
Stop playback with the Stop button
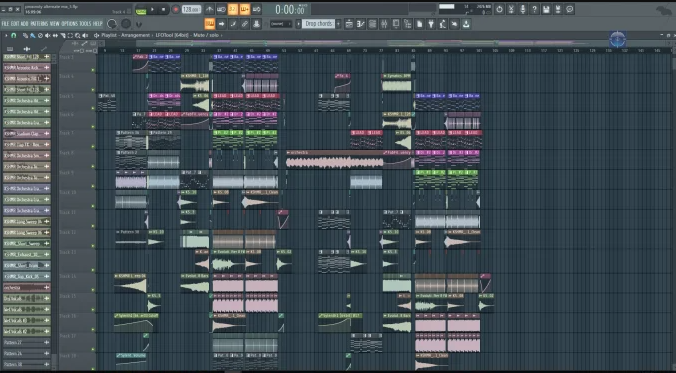[x=164, y=9]
